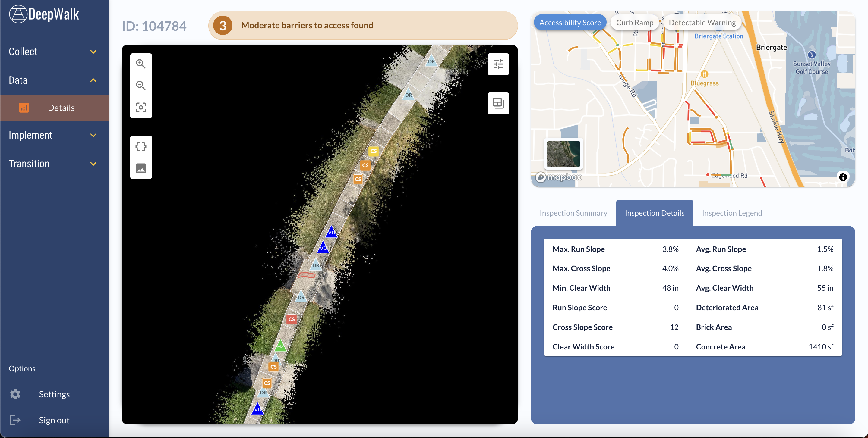Open the Inspection Legend tab
Image resolution: width=868 pixels, height=438 pixels.
[732, 213]
